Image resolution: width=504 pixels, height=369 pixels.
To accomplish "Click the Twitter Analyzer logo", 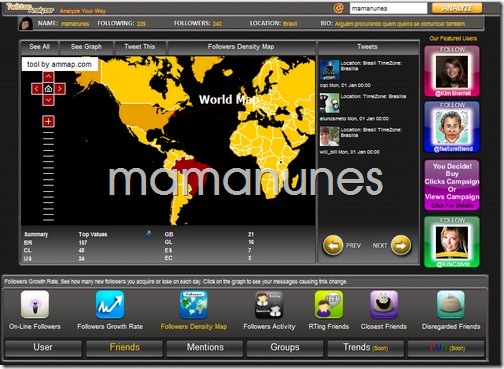I will tap(30, 8).
